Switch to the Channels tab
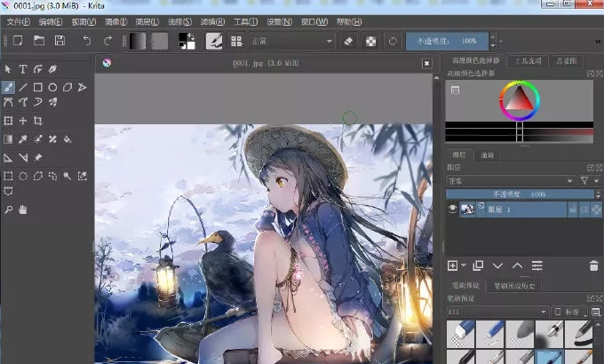 (488, 154)
